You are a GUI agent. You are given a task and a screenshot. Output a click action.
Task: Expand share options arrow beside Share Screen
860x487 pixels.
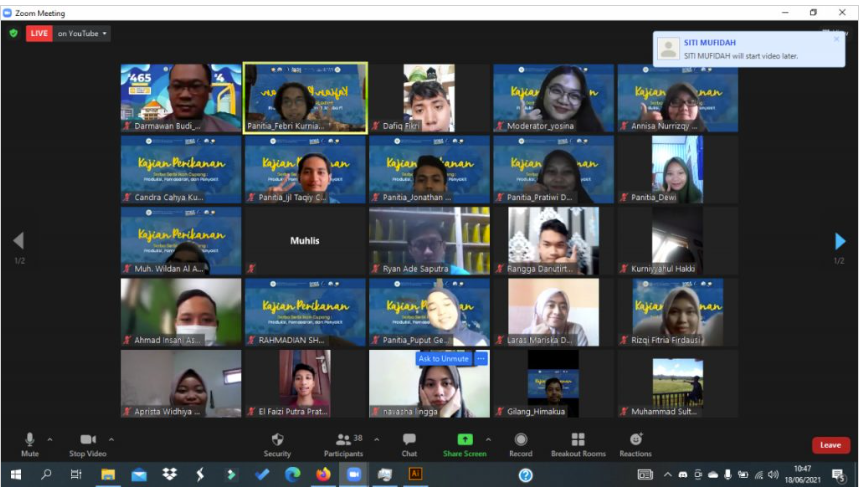(x=488, y=438)
